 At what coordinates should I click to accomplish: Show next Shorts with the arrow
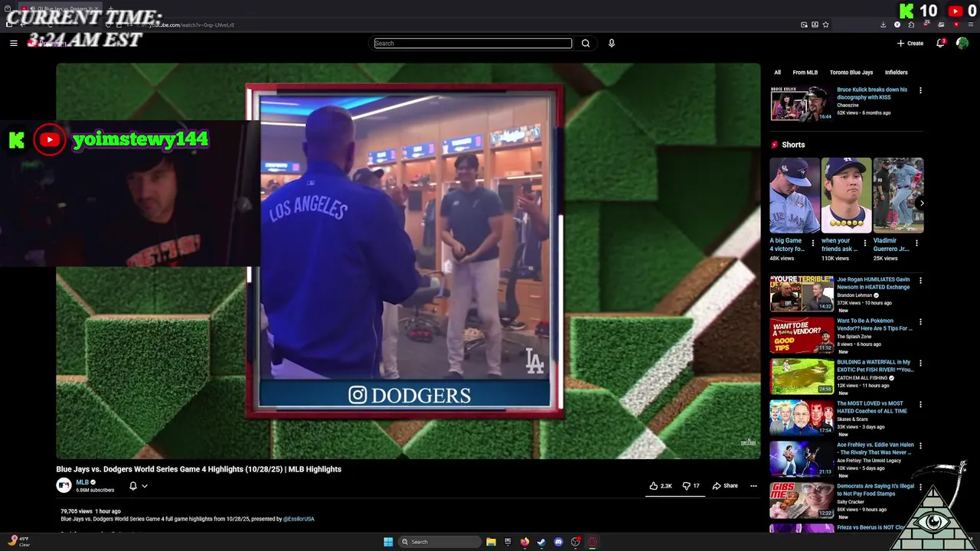point(921,203)
